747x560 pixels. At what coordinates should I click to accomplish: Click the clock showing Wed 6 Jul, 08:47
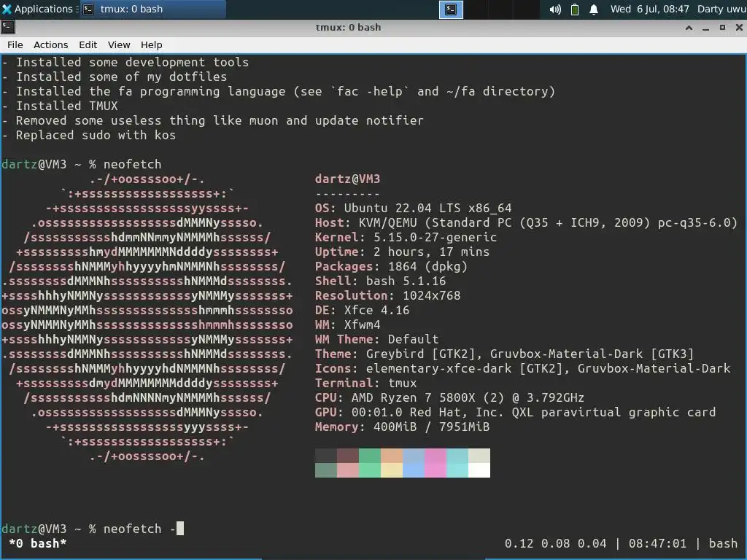[x=649, y=9]
